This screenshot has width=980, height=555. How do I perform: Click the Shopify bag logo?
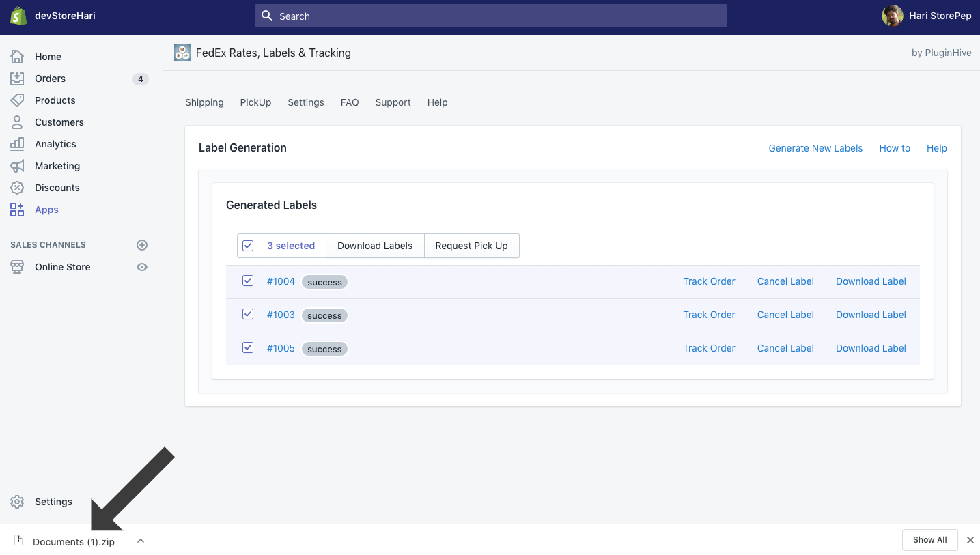tap(18, 16)
